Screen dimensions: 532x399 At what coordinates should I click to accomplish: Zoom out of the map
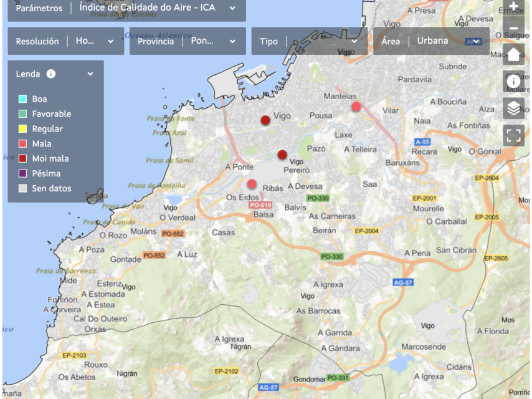pyautogui.click(x=513, y=28)
